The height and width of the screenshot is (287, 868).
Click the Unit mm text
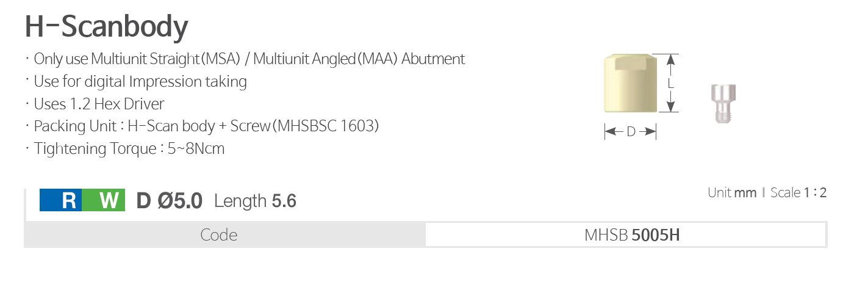click(732, 193)
